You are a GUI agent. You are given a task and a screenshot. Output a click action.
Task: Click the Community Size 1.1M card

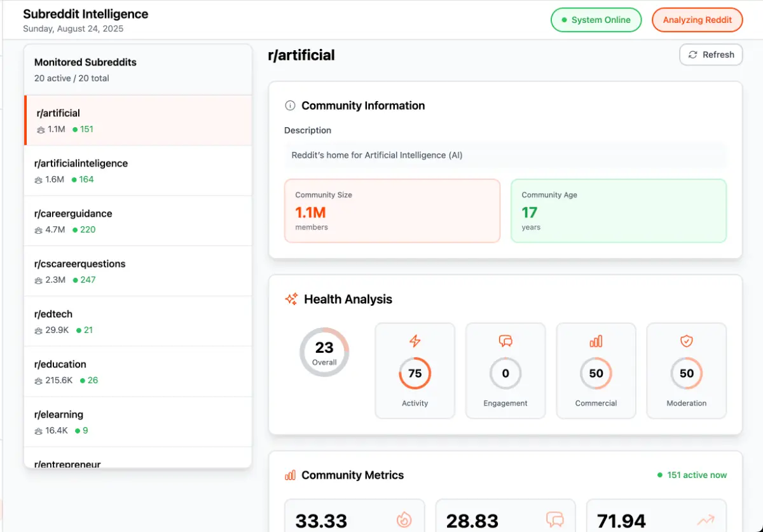[x=392, y=211]
